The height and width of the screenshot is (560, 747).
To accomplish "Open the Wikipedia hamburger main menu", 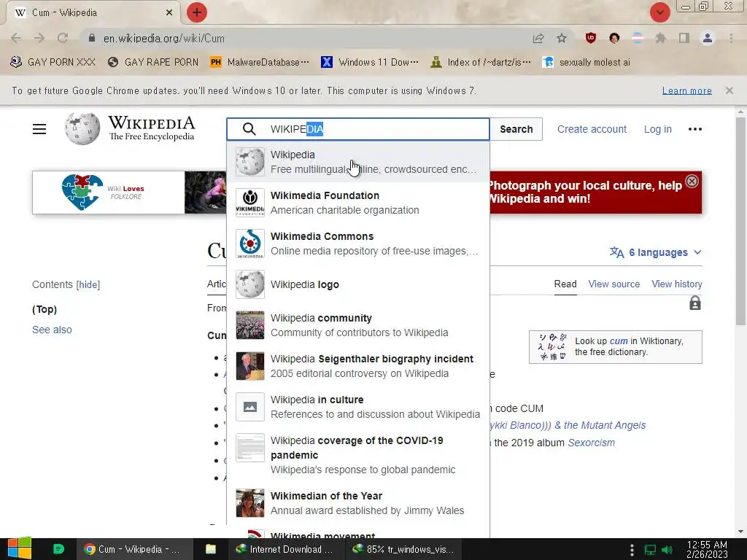I will 39,129.
